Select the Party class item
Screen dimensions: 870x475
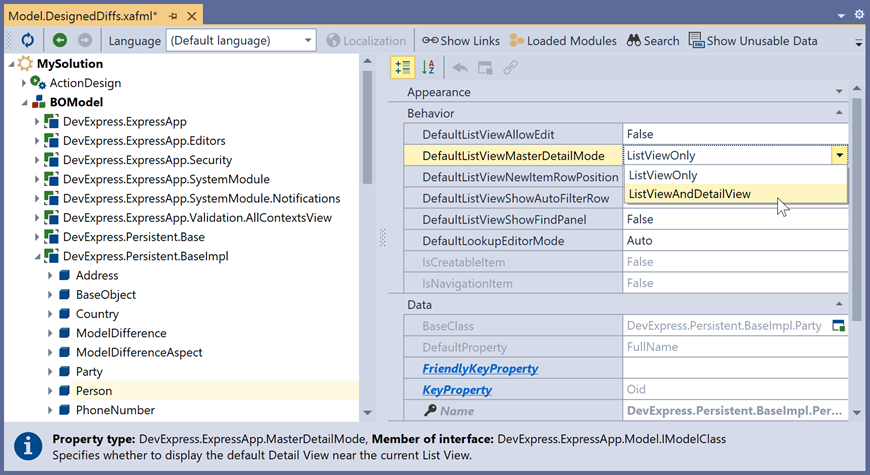coord(89,372)
